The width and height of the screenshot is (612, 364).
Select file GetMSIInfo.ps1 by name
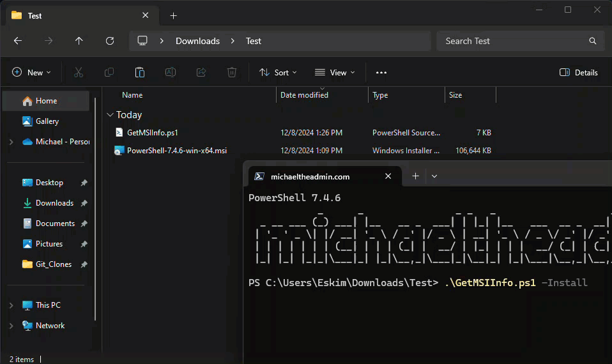click(153, 133)
